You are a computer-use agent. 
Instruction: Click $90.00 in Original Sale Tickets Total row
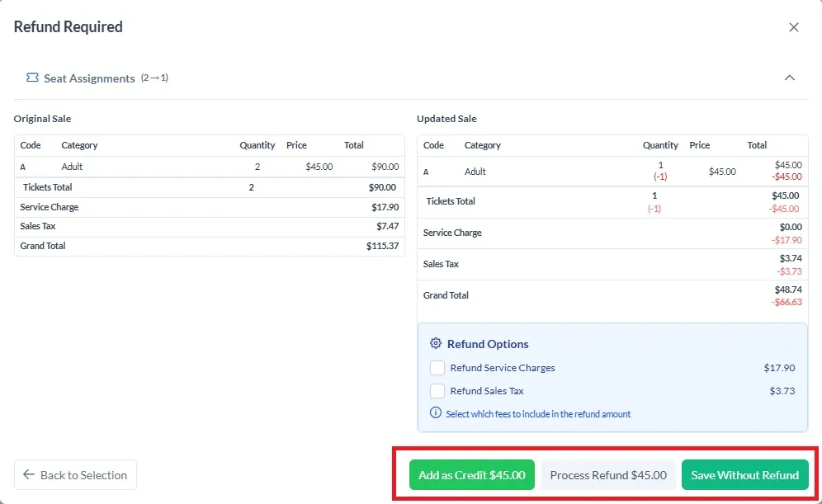click(x=382, y=187)
